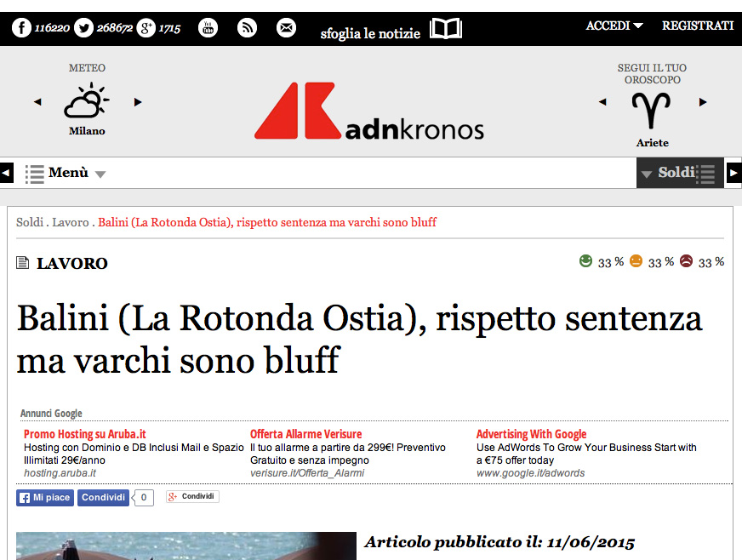Screen dimensions: 742x560
Task: Open 'Promo Hosting su Aruba.it' ad
Action: (85, 434)
